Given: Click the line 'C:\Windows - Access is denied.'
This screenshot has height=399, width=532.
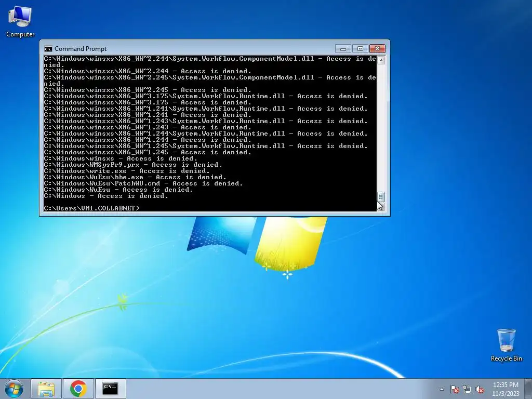Looking at the screenshot, I should click(x=106, y=196).
